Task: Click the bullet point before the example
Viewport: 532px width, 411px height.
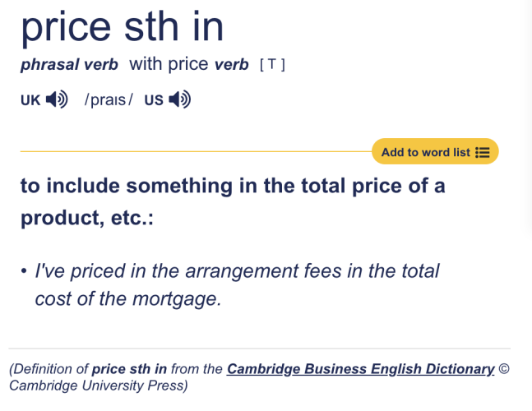Action: pyautogui.click(x=24, y=271)
